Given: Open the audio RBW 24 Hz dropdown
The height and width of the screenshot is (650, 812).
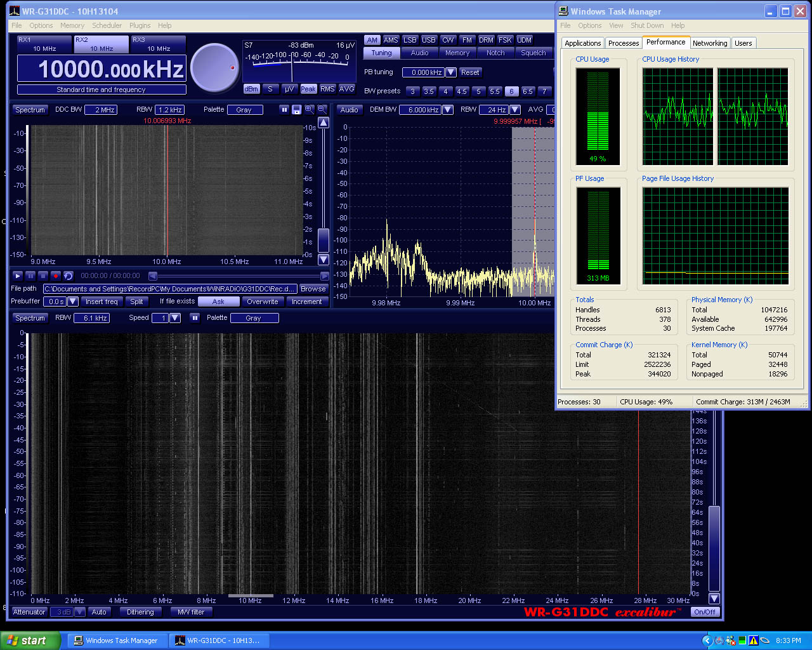Looking at the screenshot, I should (515, 110).
